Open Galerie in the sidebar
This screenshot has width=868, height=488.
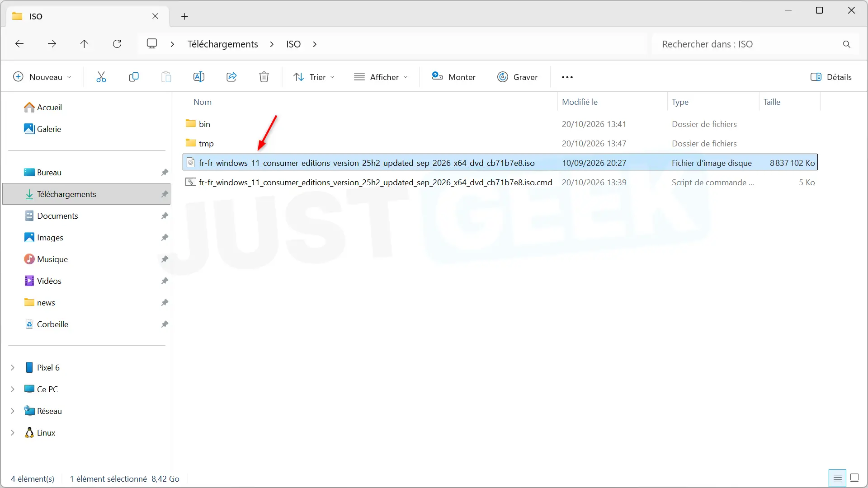tap(42, 129)
